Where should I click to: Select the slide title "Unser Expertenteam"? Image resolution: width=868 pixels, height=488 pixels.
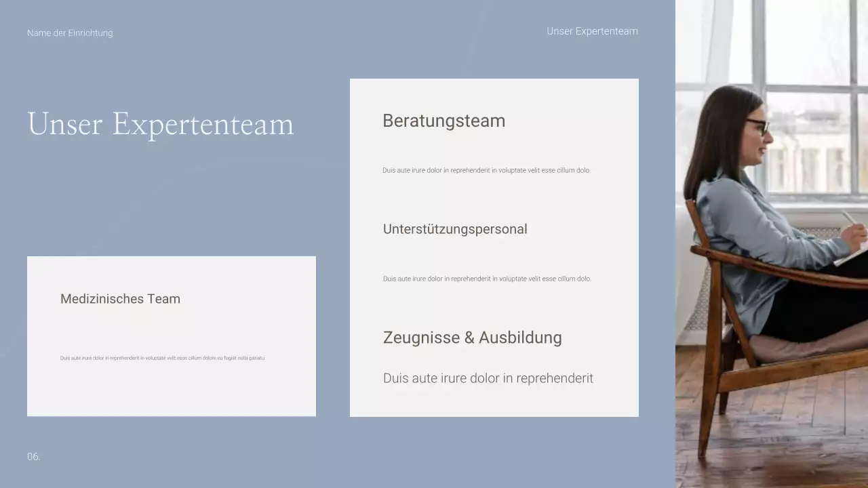coord(160,124)
